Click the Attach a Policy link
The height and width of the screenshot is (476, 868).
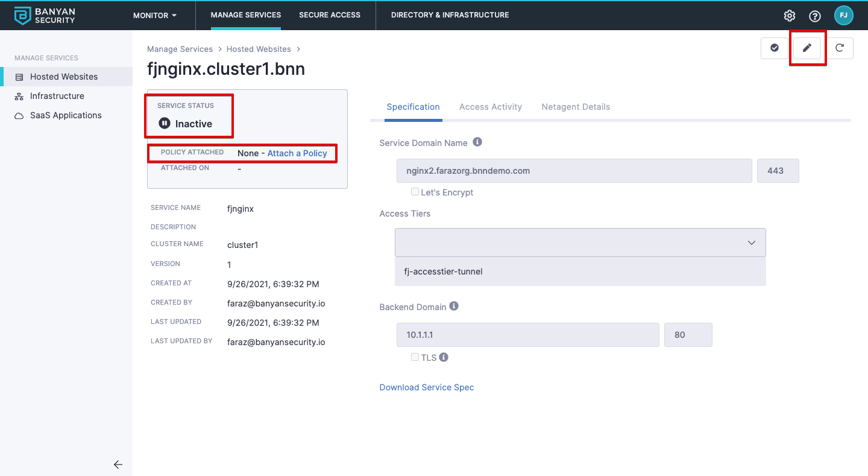[297, 153]
